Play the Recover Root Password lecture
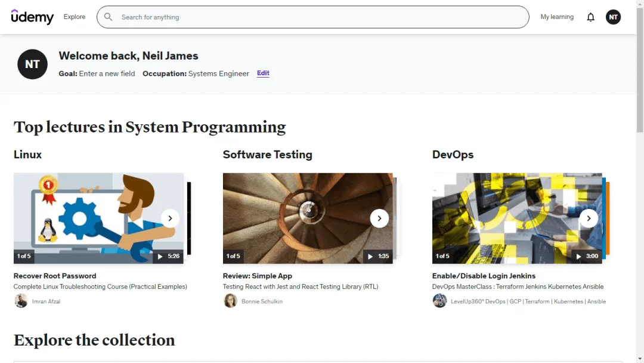This screenshot has width=644, height=363. 98,219
